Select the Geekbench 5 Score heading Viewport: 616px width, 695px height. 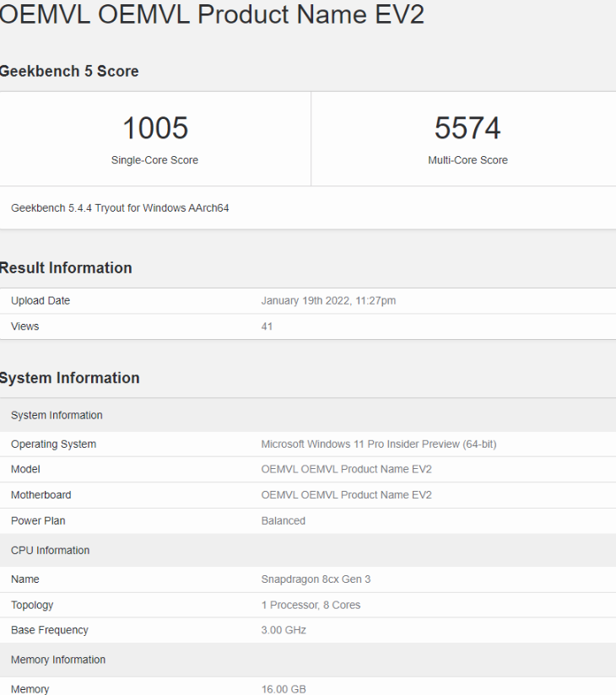[69, 72]
